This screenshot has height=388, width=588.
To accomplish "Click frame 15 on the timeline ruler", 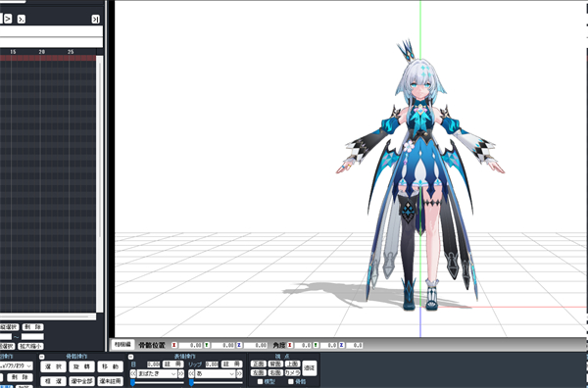I will pos(13,52).
